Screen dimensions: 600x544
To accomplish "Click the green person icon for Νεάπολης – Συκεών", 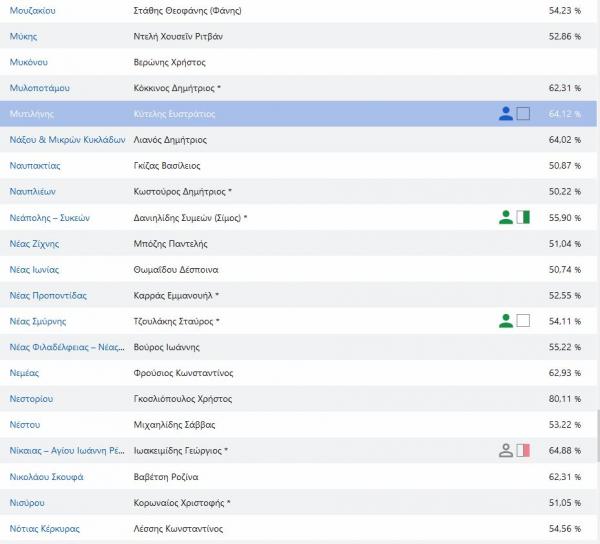I will [x=506, y=217].
